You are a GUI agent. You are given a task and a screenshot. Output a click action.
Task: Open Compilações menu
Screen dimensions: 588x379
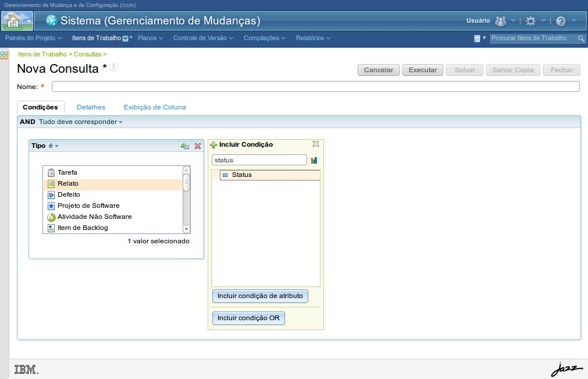[265, 38]
